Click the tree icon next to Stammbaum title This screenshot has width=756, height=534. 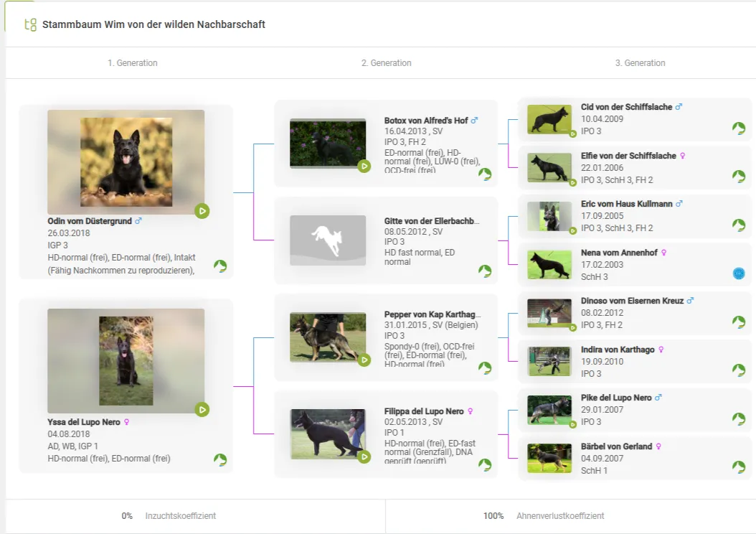(30, 24)
